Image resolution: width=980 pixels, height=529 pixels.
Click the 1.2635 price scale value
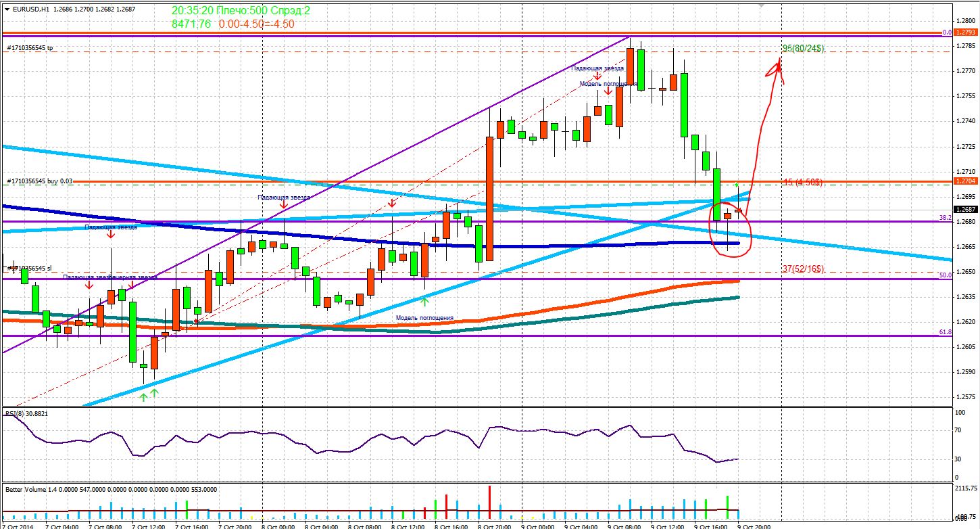(x=965, y=297)
